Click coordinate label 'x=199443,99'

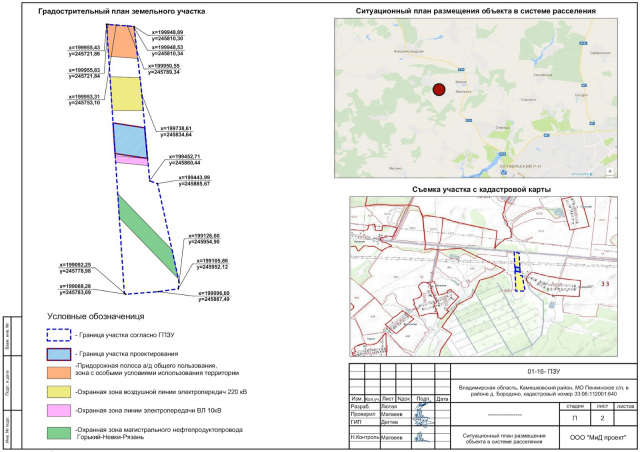[x=194, y=178]
